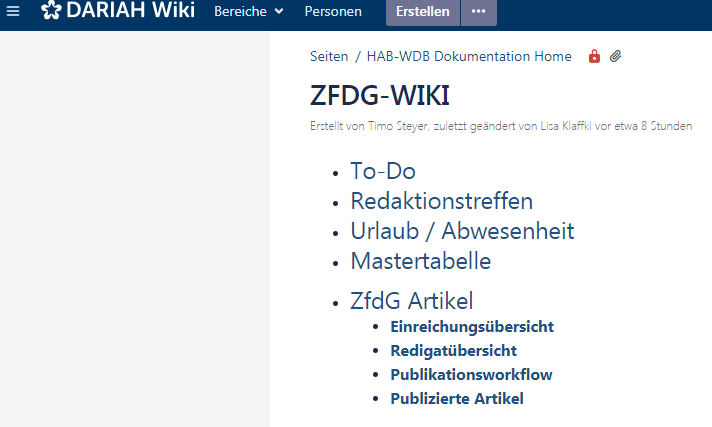The height and width of the screenshot is (427, 712).
Task: Open the To-Do page link
Action: coord(382,171)
